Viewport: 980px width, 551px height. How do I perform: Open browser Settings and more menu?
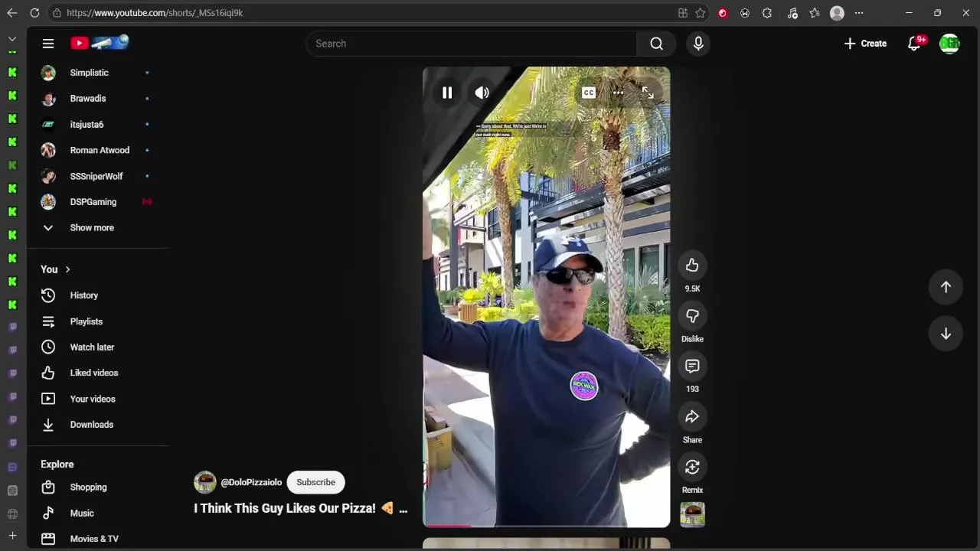pyautogui.click(x=859, y=13)
